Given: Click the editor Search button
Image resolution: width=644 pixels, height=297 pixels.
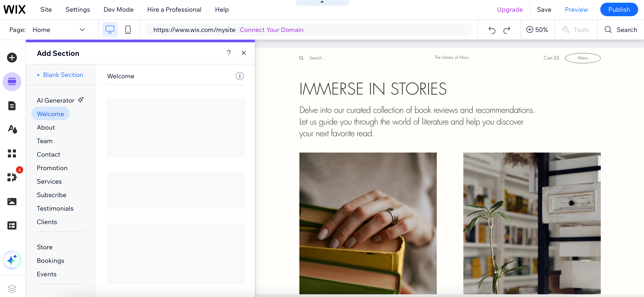Looking at the screenshot, I should (x=621, y=30).
